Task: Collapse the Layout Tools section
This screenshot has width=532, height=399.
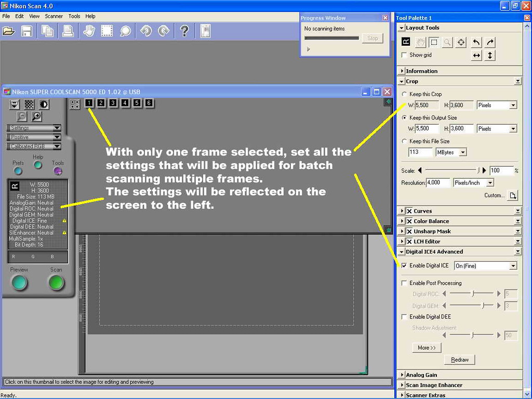Action: click(402, 28)
